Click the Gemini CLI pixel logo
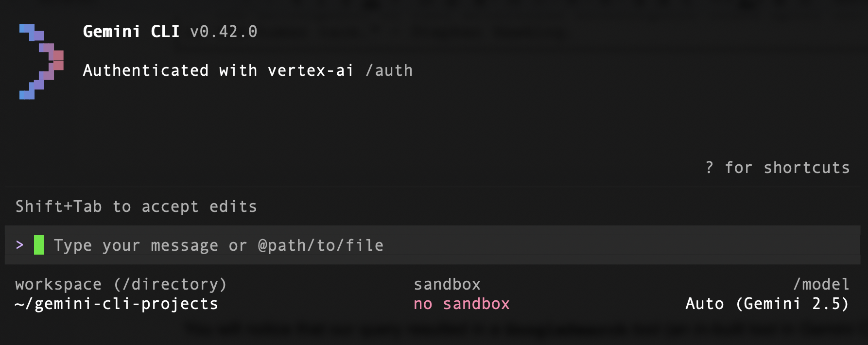This screenshot has width=868, height=345. tap(41, 61)
